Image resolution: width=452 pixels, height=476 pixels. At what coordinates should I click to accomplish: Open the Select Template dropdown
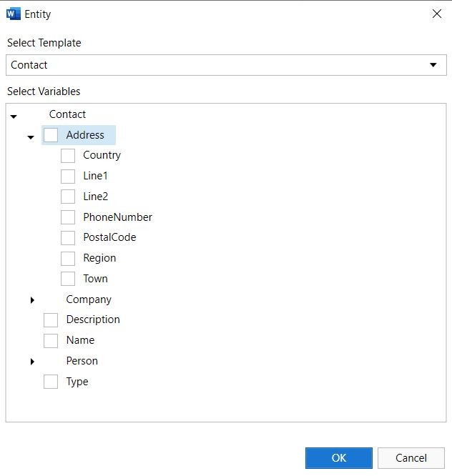point(433,65)
